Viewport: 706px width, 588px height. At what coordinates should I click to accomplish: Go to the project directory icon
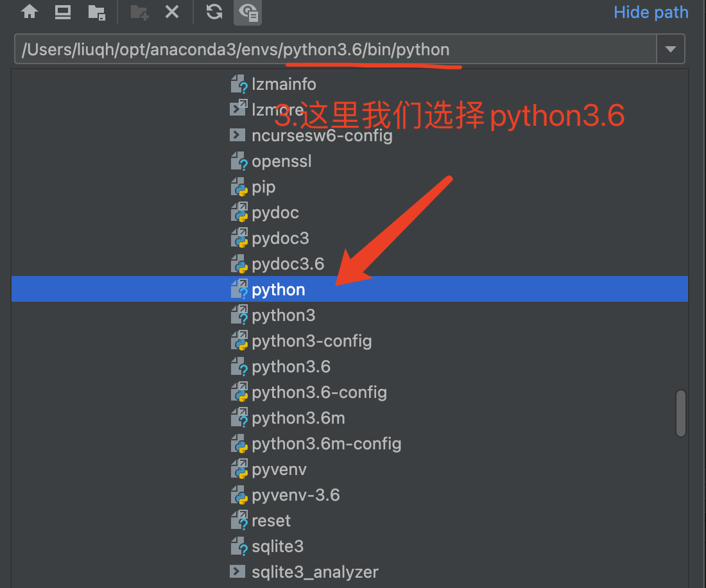(97, 12)
